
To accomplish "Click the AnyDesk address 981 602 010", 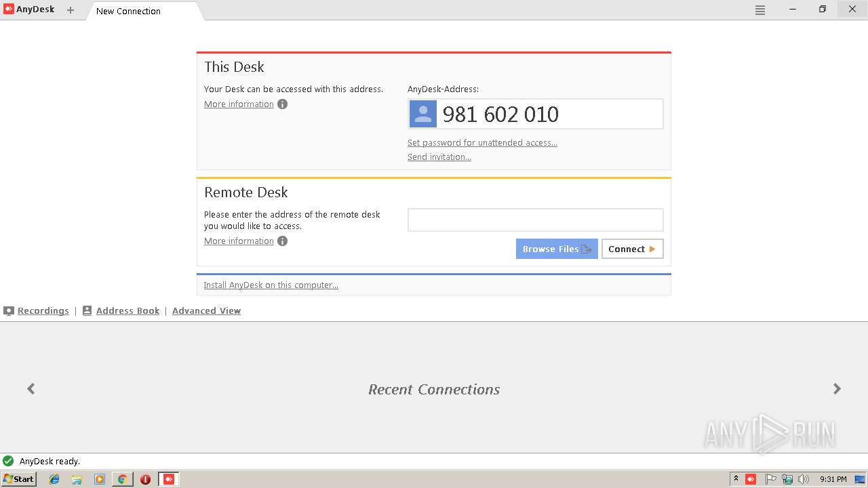I will 500,115.
